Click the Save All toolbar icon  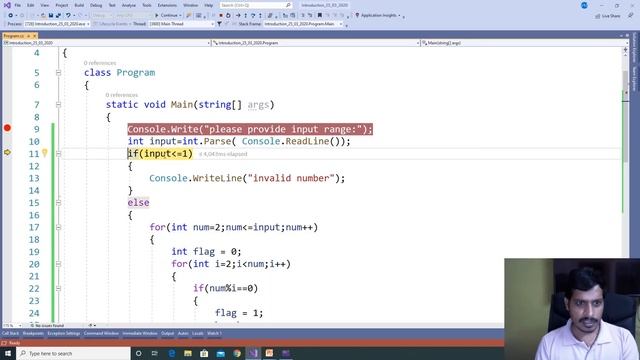click(58, 15)
